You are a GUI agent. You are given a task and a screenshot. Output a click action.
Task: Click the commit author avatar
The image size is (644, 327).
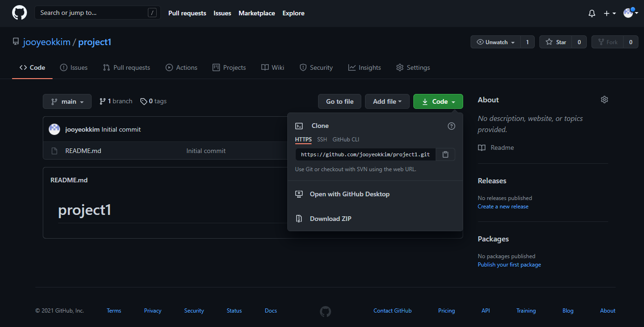coord(54,129)
